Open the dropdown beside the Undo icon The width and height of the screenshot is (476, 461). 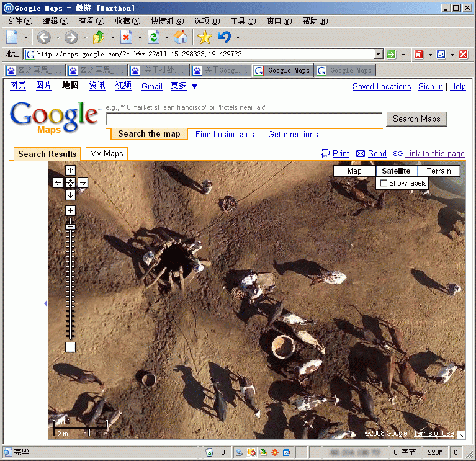(238, 38)
